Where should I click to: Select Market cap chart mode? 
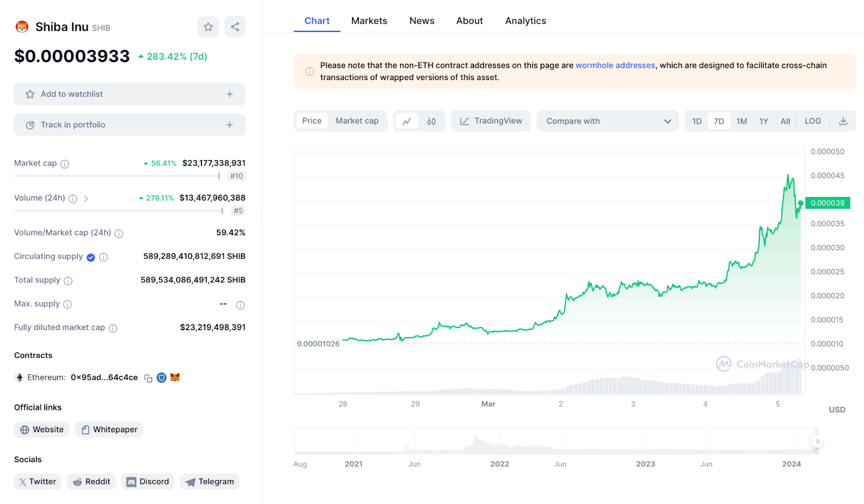tap(357, 121)
